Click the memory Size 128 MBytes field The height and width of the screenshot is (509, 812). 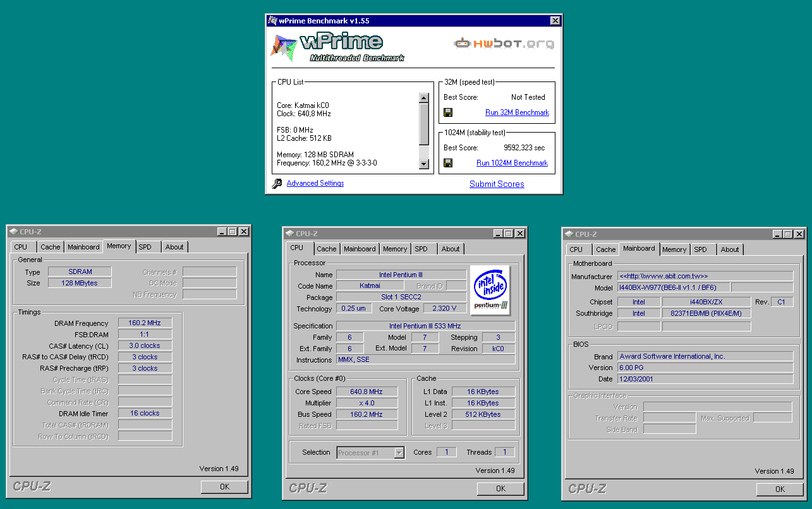point(80,283)
